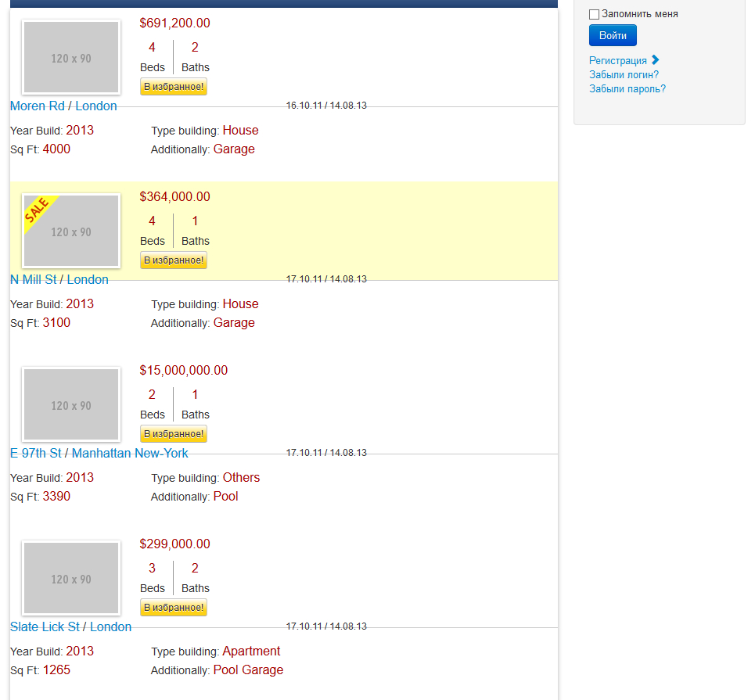
Task: Open the Забыли логин? link
Action: [624, 75]
